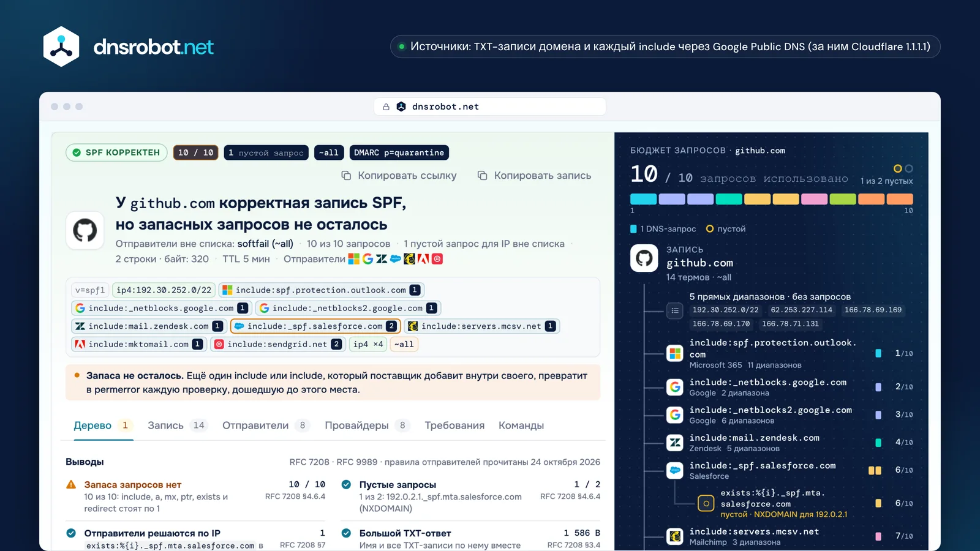Click the Большой TXT-ответ finding
Viewport: 980px width, 551px height.
pyautogui.click(x=470, y=539)
